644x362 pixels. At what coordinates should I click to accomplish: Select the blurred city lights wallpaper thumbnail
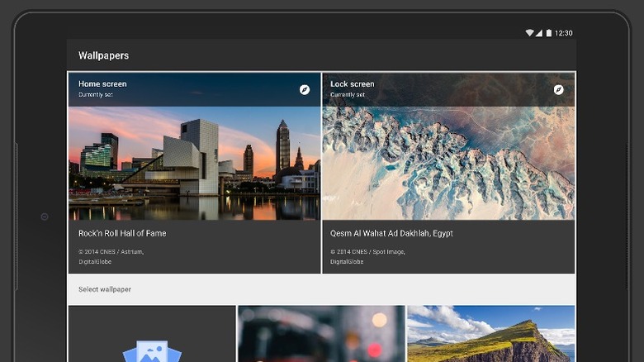pyautogui.click(x=321, y=334)
